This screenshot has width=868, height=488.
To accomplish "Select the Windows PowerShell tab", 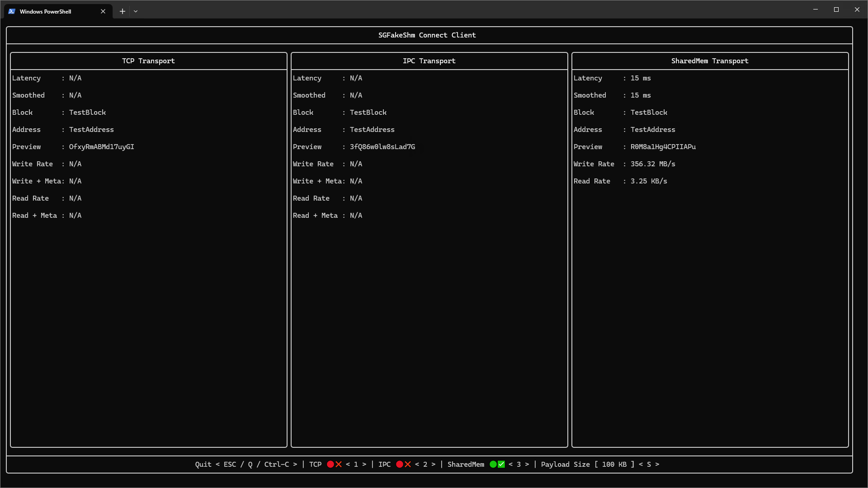I will pos(58,11).
